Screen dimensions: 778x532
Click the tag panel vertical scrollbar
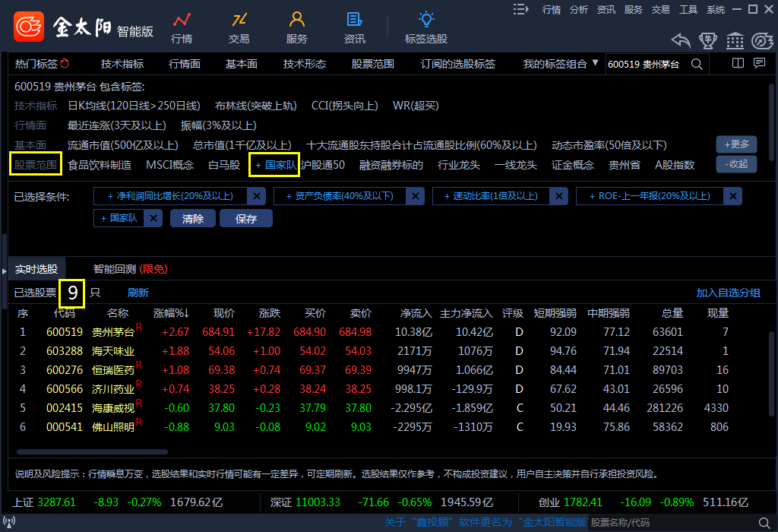click(771, 122)
